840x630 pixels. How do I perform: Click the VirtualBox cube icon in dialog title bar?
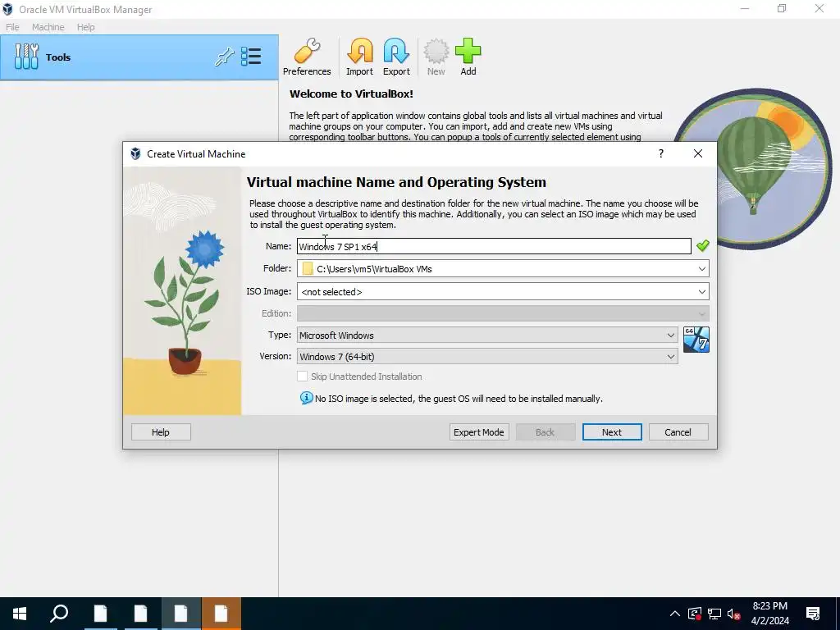(135, 153)
